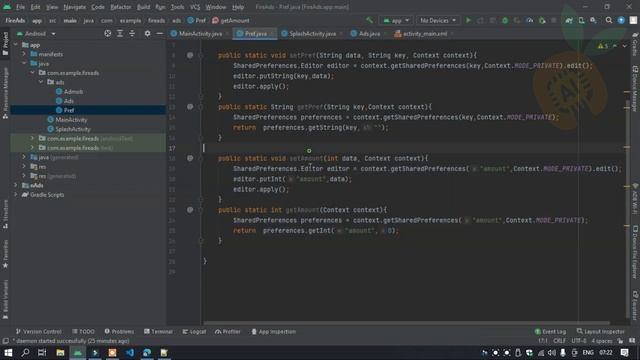Screen dimensions: 640x360
Task: Expand the manifests folder
Action: pos(24,54)
